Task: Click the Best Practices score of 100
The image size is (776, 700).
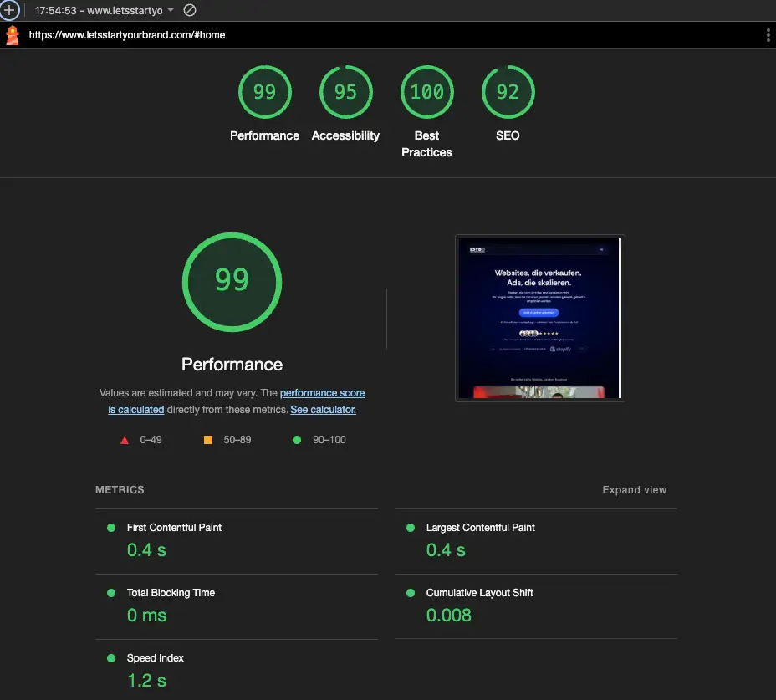Action: point(426,92)
